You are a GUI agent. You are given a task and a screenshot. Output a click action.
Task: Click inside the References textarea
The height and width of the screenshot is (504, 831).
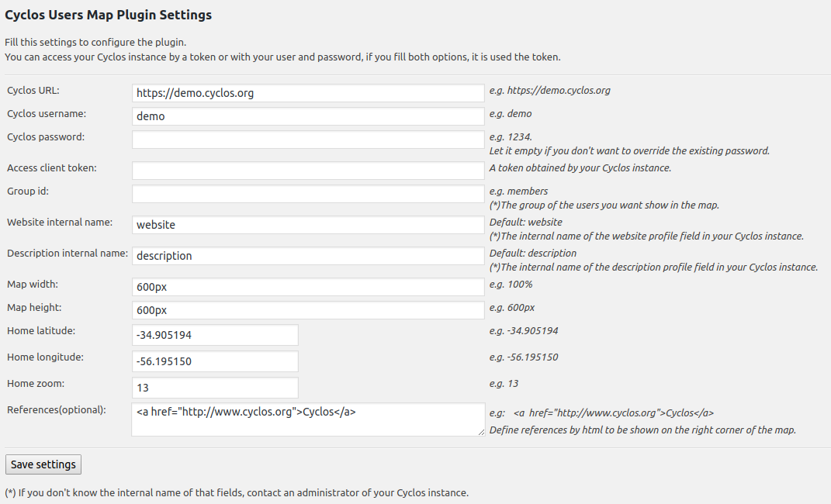(x=308, y=419)
